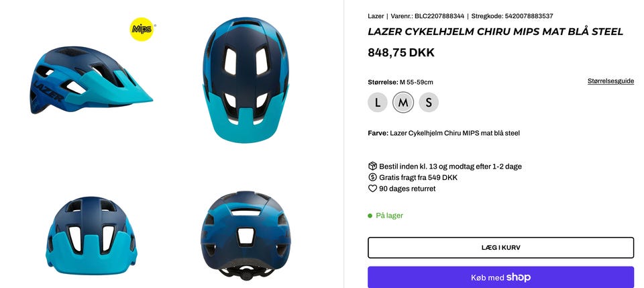This screenshot has height=288, width=644.
Task: Open the Størrelsesguide link
Action: pos(610,81)
